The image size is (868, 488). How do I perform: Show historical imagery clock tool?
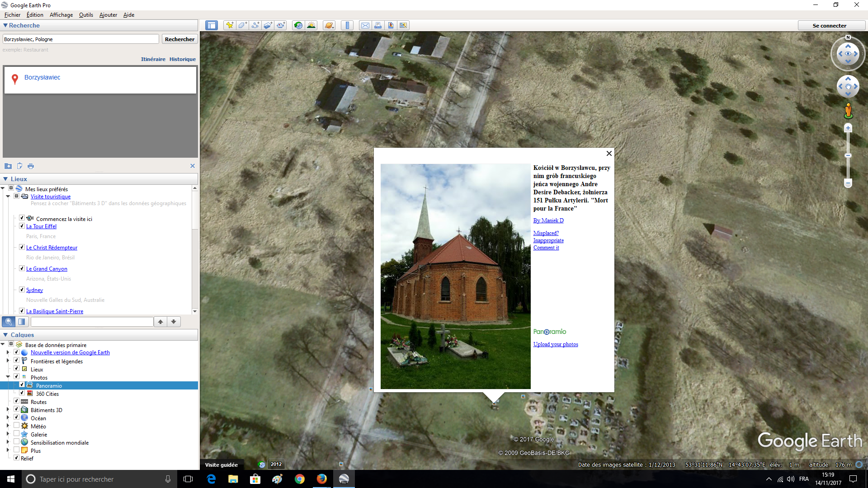pos(298,25)
